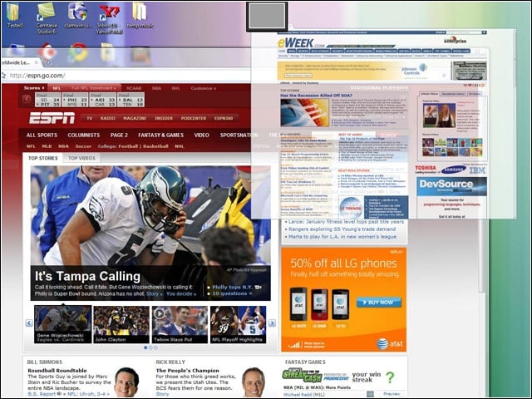Select the NFL Playoff Highlights thumbnail

[239, 324]
